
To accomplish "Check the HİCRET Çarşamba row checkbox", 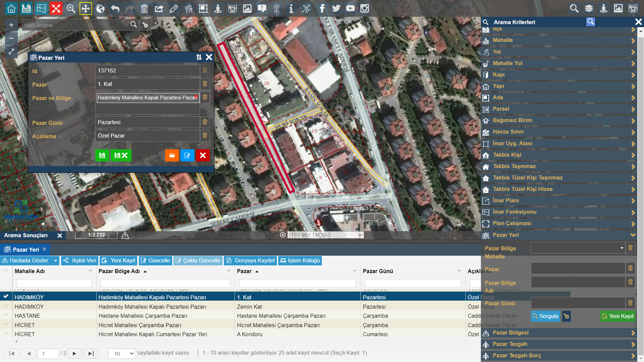I will (x=6, y=325).
